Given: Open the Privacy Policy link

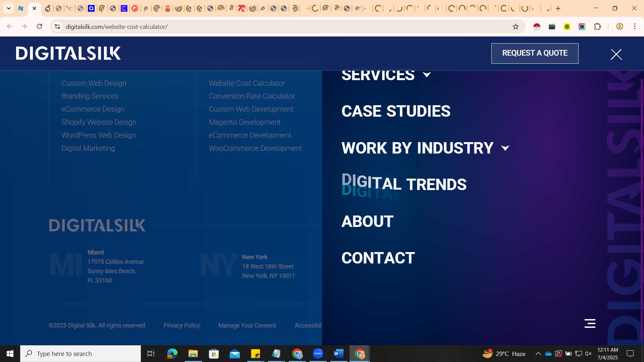Looking at the screenshot, I should 181,325.
